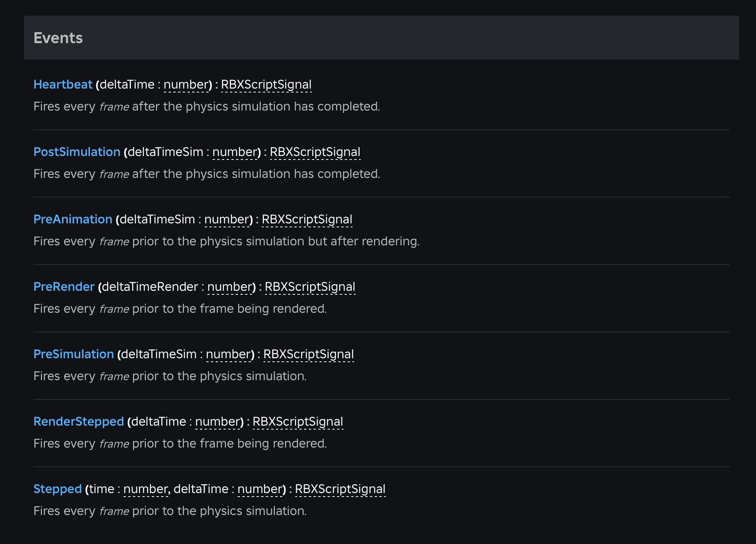Open the number type link in RenderStepped signature

pos(218,422)
